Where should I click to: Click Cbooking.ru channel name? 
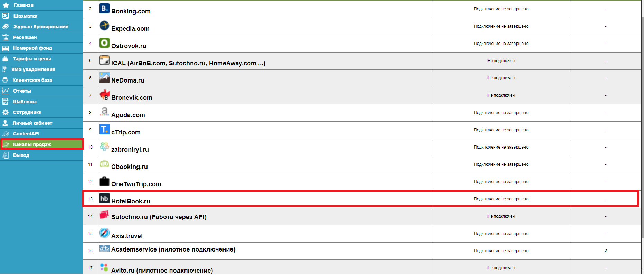click(x=130, y=167)
